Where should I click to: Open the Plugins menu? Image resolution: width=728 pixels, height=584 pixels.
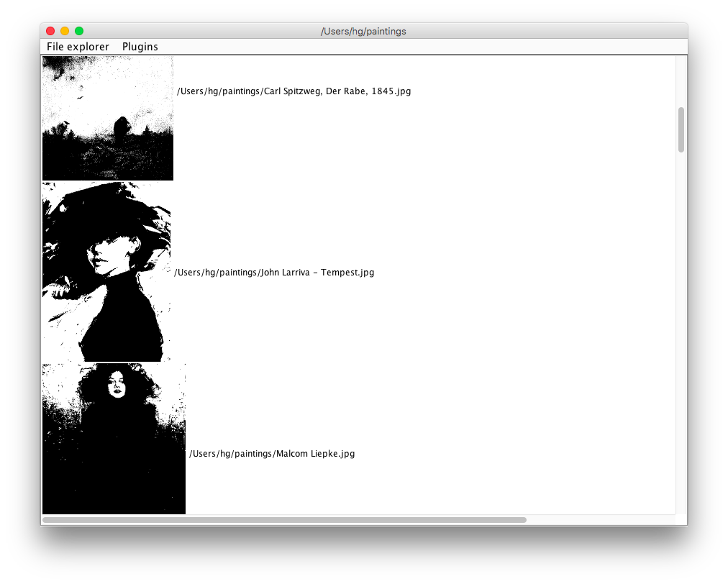point(140,47)
